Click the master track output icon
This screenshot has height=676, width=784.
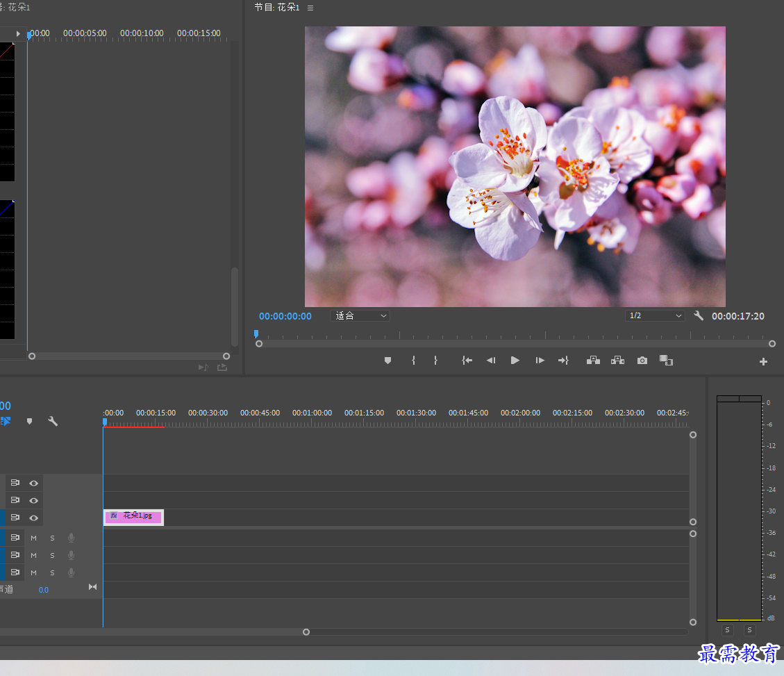click(92, 587)
